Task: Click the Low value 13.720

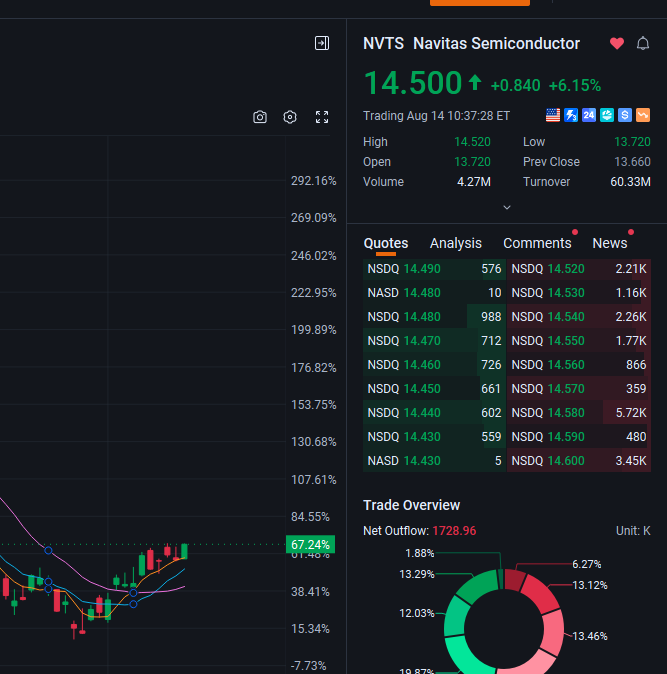Action: 632,142
